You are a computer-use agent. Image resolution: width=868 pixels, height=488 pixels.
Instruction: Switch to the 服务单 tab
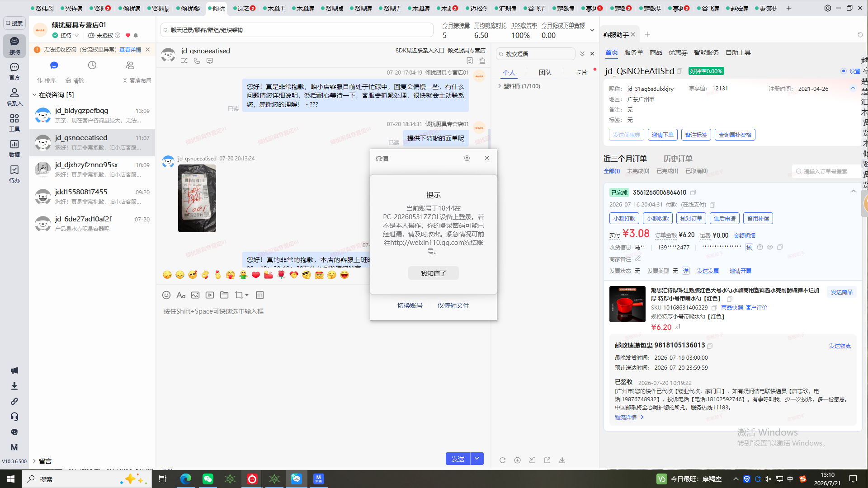tap(634, 52)
